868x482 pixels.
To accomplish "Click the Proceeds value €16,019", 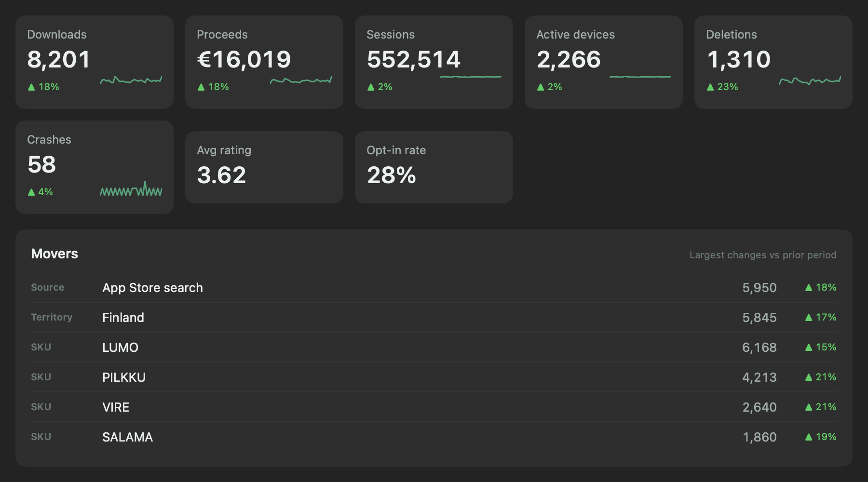I will click(244, 60).
